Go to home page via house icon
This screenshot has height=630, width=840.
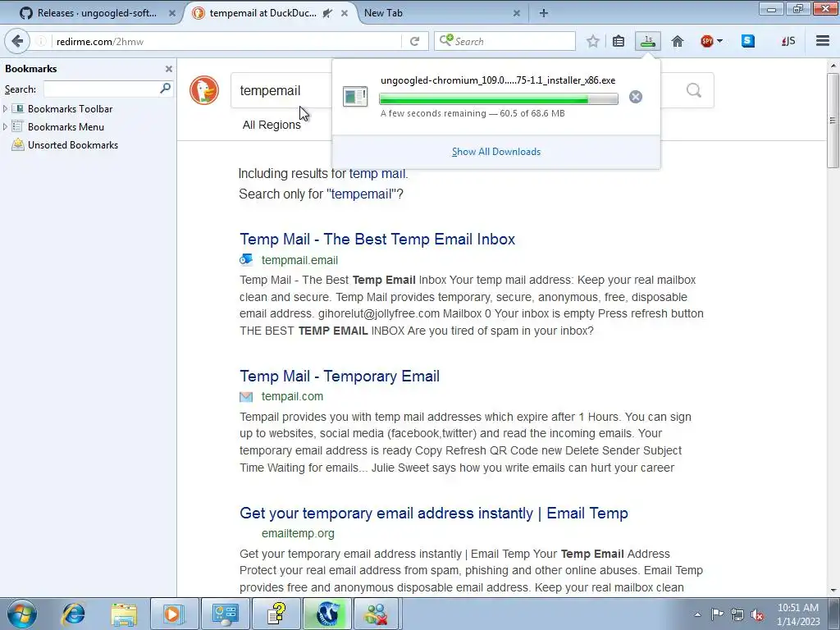click(677, 41)
